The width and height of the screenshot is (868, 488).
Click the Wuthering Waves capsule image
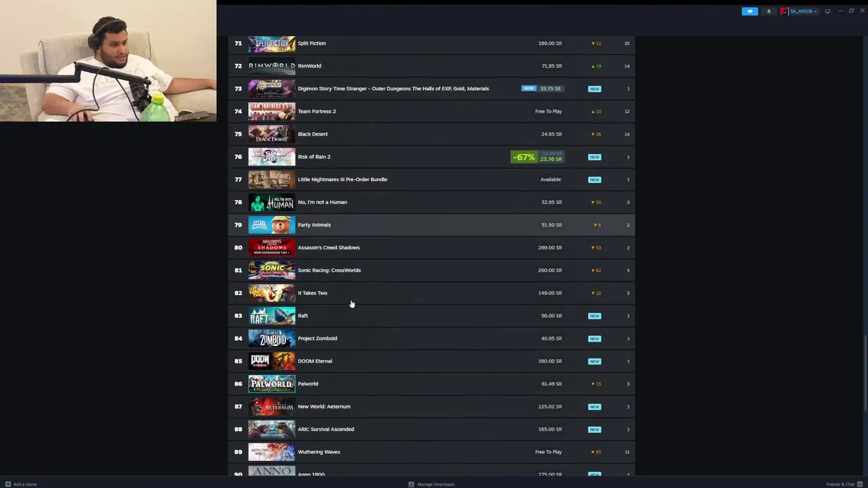(x=271, y=452)
